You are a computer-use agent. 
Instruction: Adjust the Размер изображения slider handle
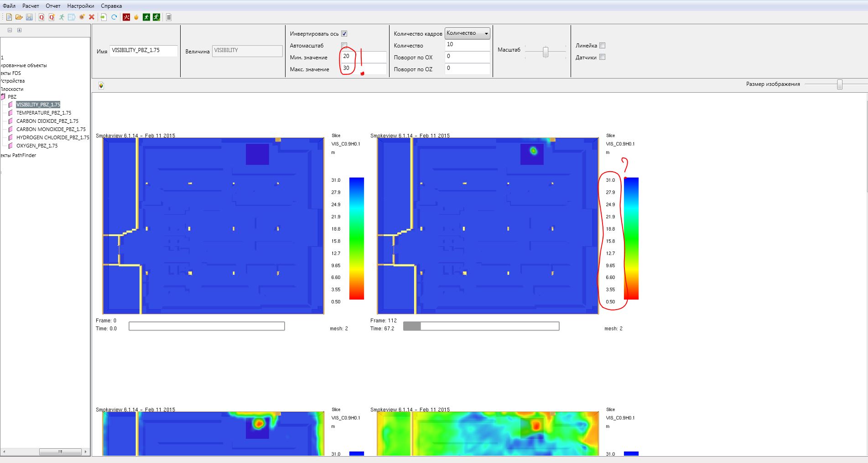click(840, 84)
